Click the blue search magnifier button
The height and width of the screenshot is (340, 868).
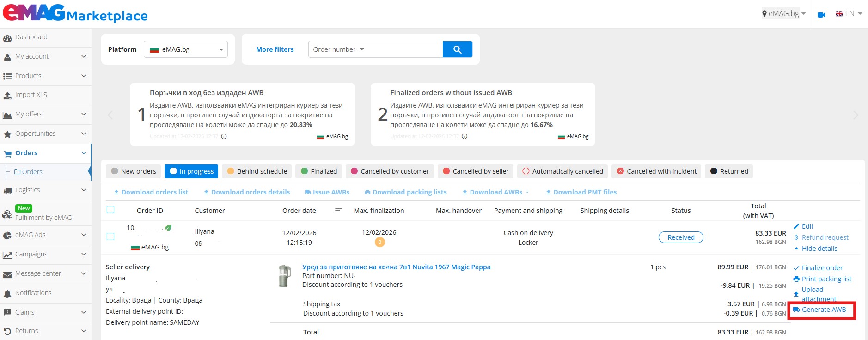click(457, 49)
